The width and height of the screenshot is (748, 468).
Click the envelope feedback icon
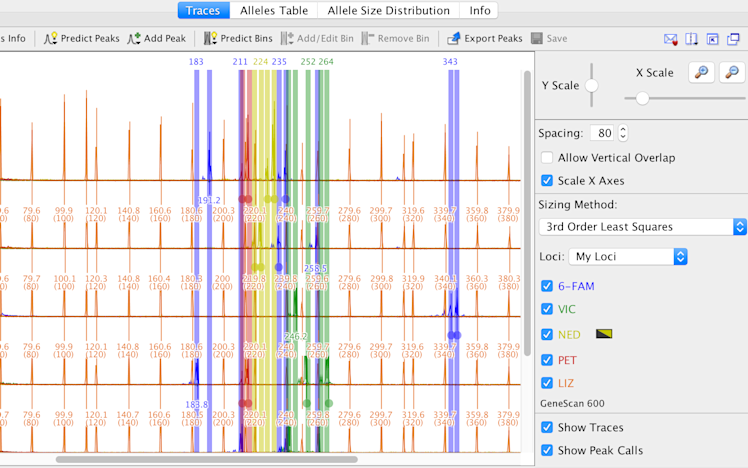click(671, 40)
